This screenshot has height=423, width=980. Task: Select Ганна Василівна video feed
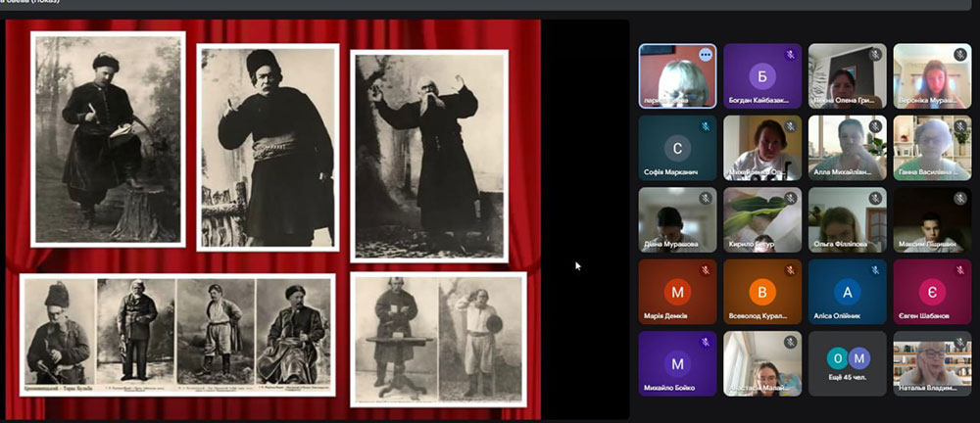pos(932,148)
